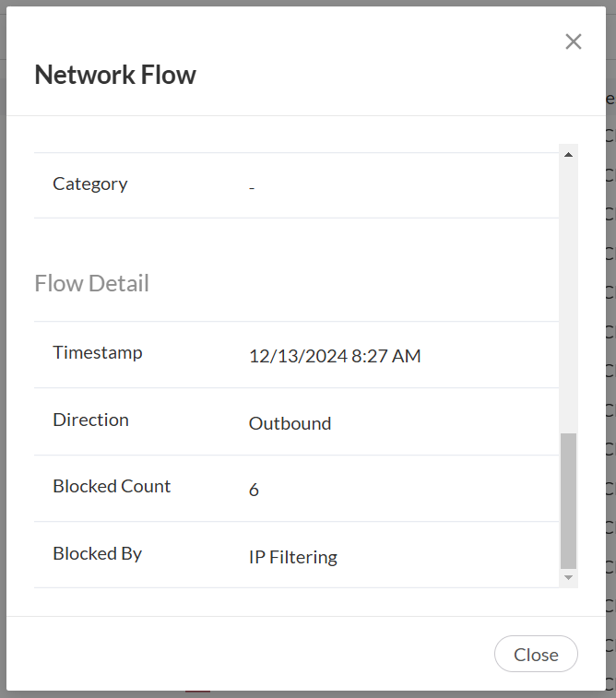Screen dimensions: 616x698
Task: Click the IP Filtering value
Action: pyautogui.click(x=293, y=557)
